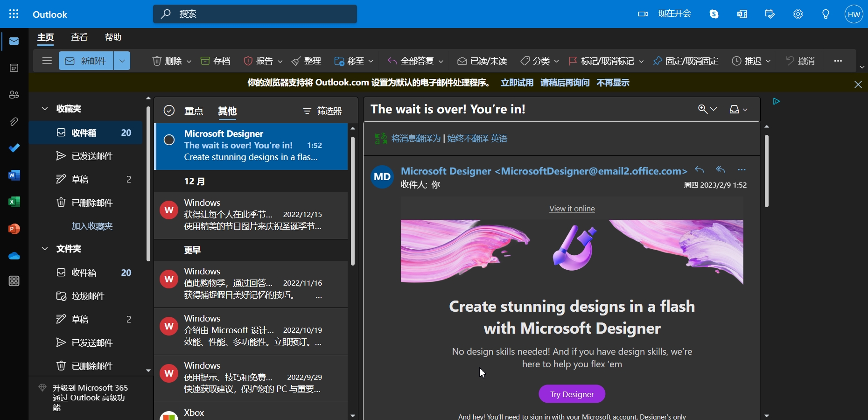The width and height of the screenshot is (868, 420).
Task: Switch to the Home ribbon tab
Action: 46,37
